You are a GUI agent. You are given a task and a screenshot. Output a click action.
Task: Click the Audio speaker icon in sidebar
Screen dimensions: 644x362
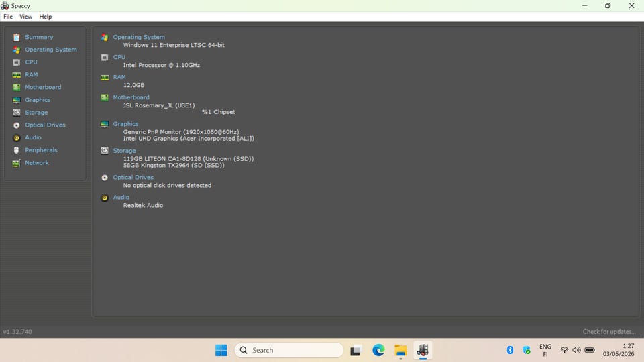tap(16, 138)
